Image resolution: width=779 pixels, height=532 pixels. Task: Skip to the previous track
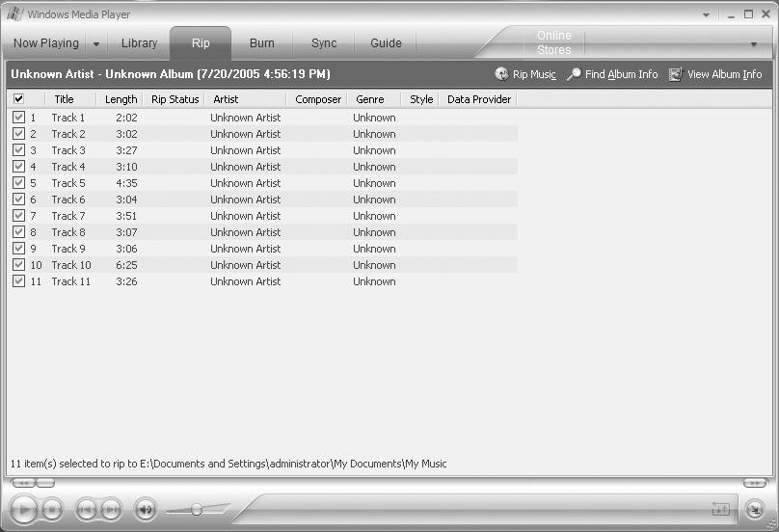tap(86, 510)
